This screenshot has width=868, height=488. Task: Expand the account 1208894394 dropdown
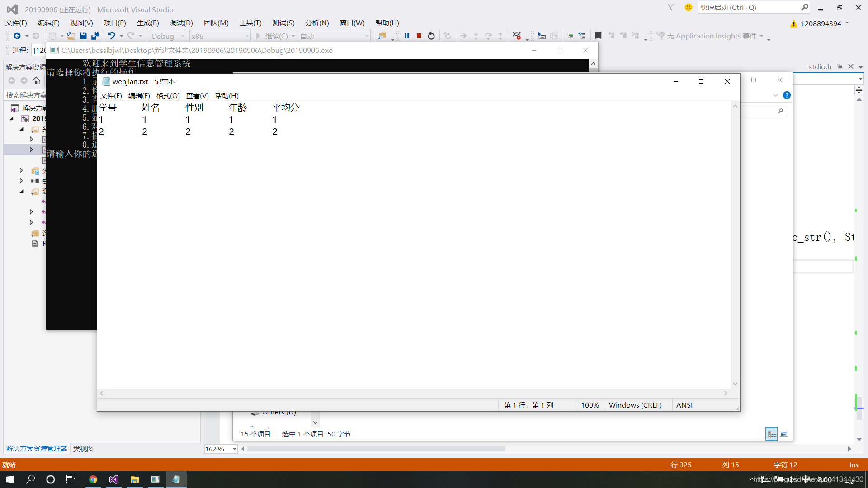pos(847,23)
